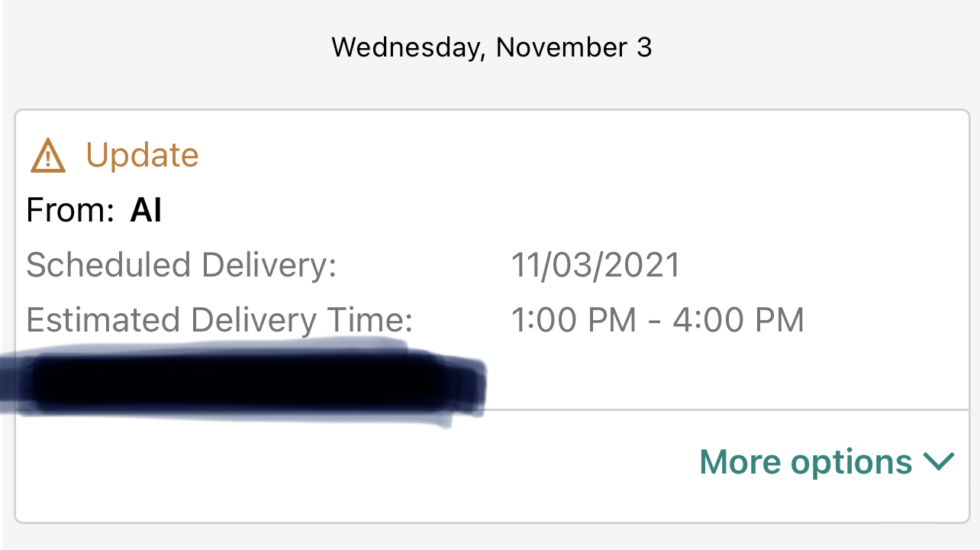
Task: Select the 11/03/2021 scheduled date value
Action: click(595, 265)
